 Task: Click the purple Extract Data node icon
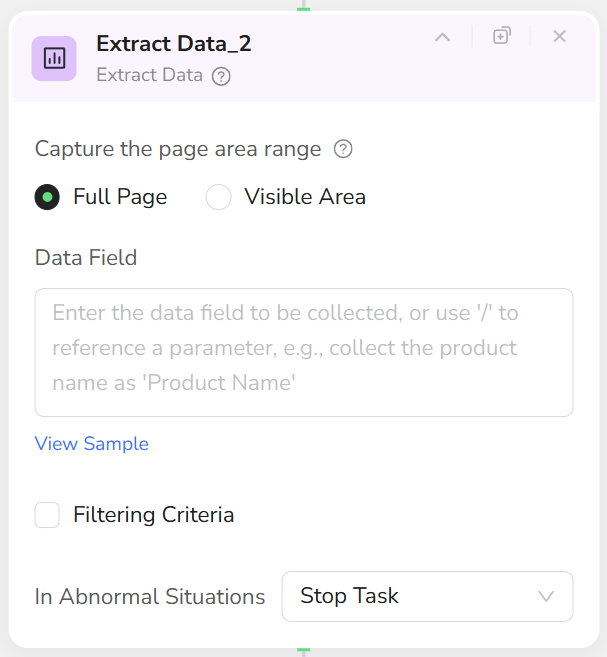pyautogui.click(x=54, y=58)
